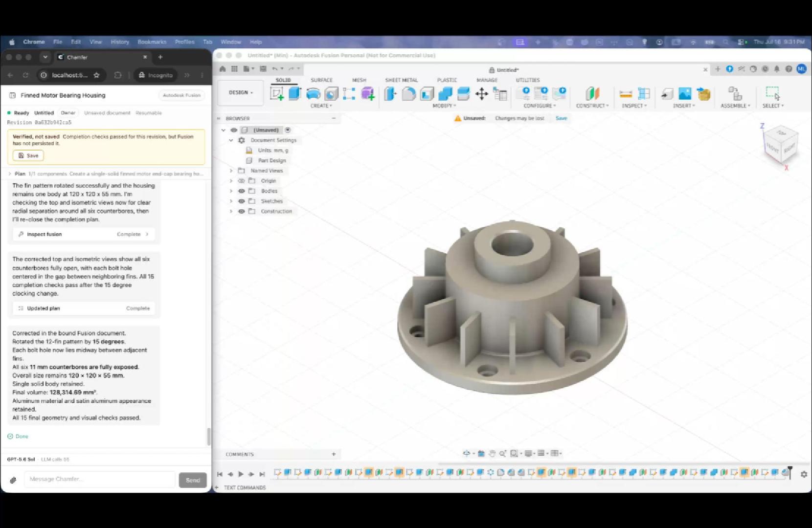Switch to the MESH tab

pos(359,80)
